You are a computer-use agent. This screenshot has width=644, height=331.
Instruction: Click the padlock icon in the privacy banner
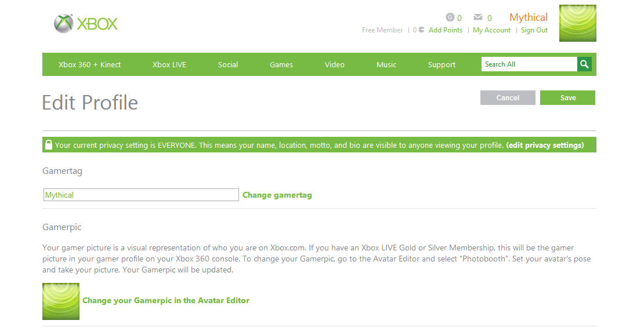coord(49,145)
